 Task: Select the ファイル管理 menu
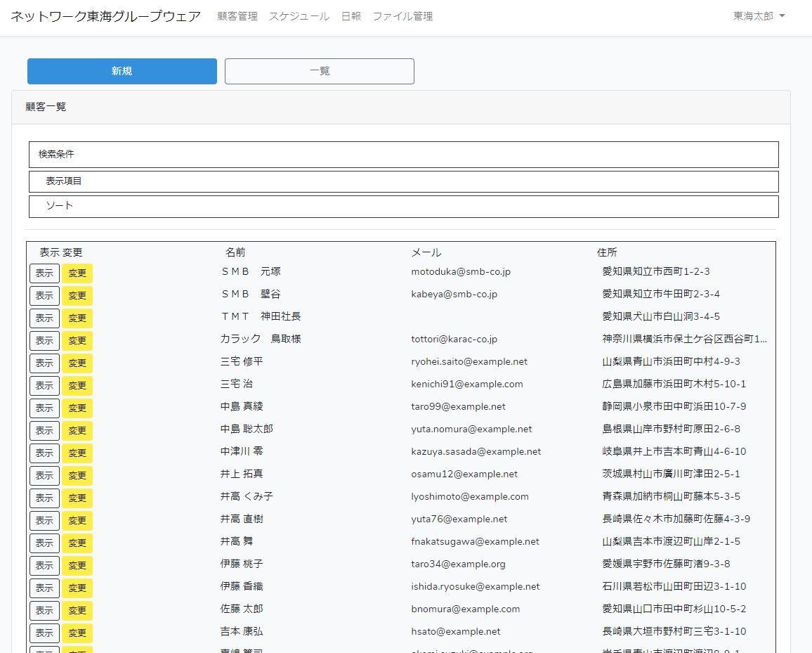click(x=402, y=16)
